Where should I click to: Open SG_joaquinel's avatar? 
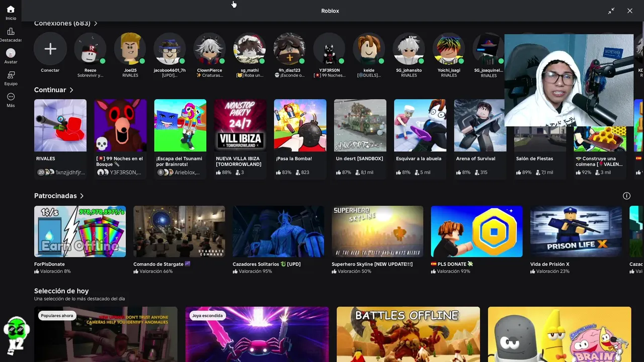pos(489,49)
